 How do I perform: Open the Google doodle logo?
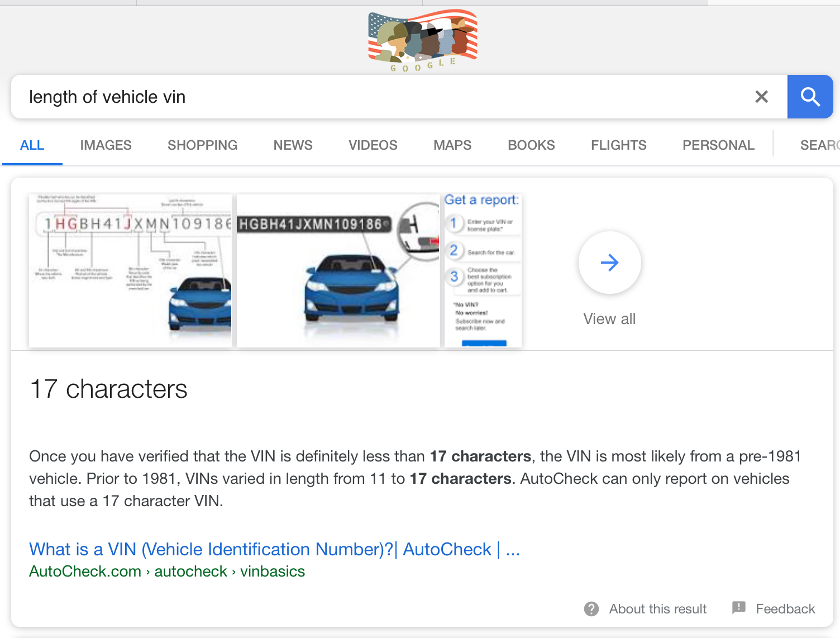tap(423, 41)
